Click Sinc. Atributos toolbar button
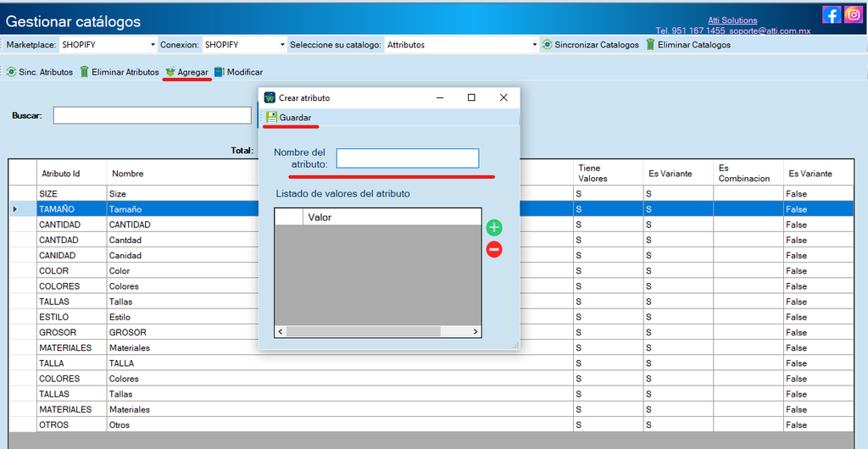This screenshot has height=449, width=868. coord(39,72)
